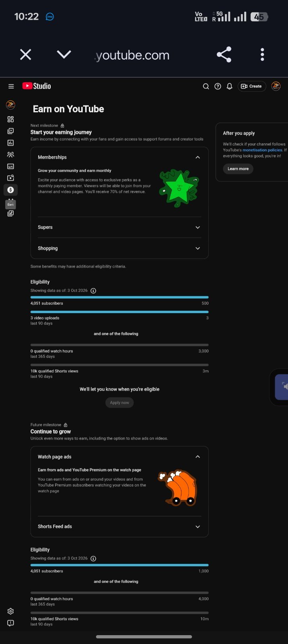Close the browser tab with X
288x644 pixels.
pyautogui.click(x=26, y=54)
